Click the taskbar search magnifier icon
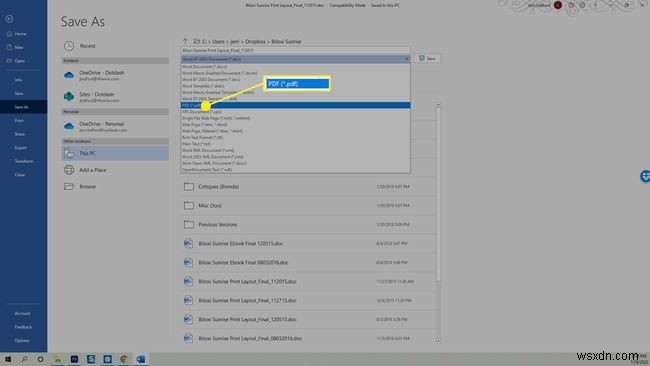The height and width of the screenshot is (366, 650). (24, 359)
